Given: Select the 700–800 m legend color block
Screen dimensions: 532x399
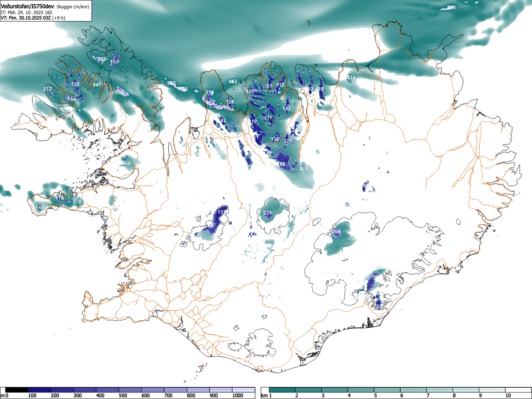Looking at the screenshot, I should click(176, 390).
